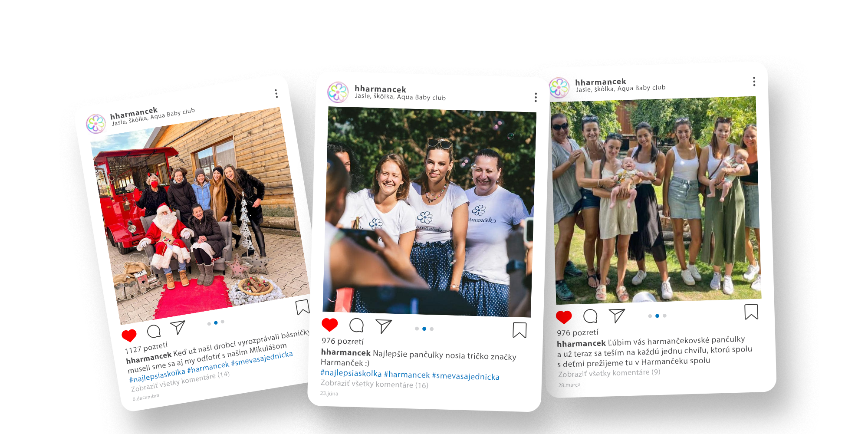This screenshot has width=868, height=434.
Task: Share the Mikuláš post with paper plane
Action: [178, 327]
